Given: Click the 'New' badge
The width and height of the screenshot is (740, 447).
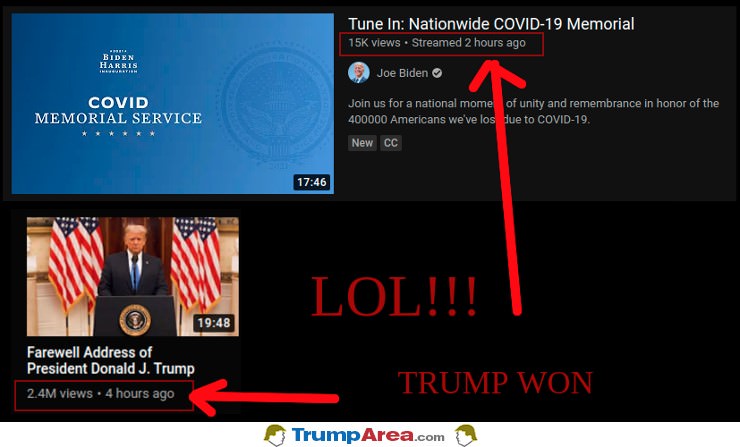Looking at the screenshot, I should tap(362, 143).
